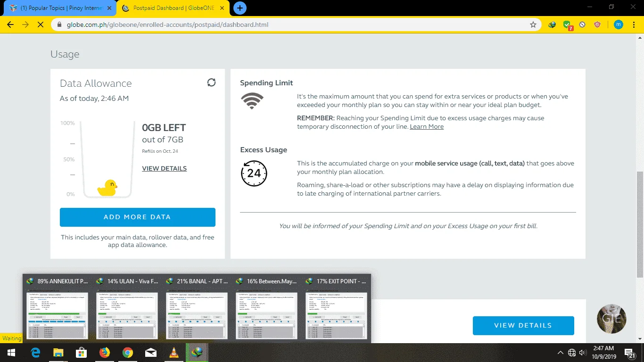Show hidden system tray icons
The height and width of the screenshot is (362, 644).
(561, 353)
